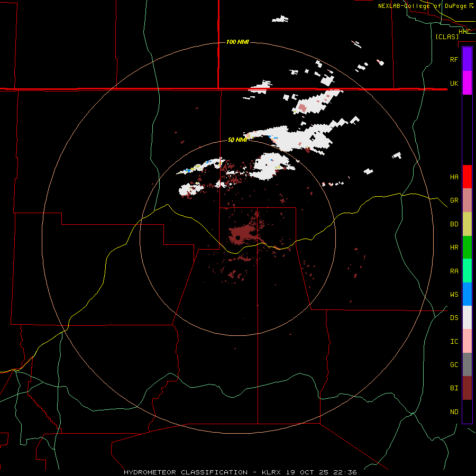The width and height of the screenshot is (476, 476).
Task: Click the 'IC' legend label text
Action: click(x=454, y=342)
